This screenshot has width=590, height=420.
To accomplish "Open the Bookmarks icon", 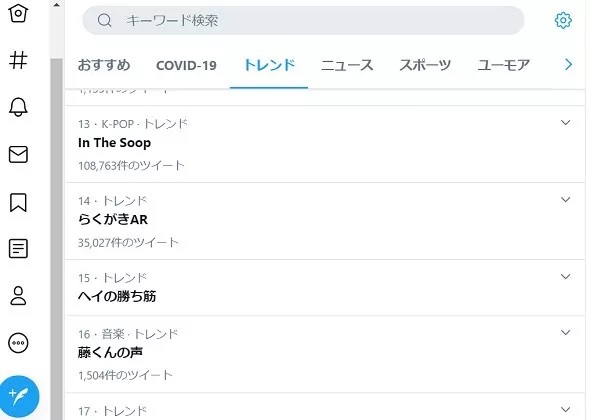I will (x=18, y=202).
